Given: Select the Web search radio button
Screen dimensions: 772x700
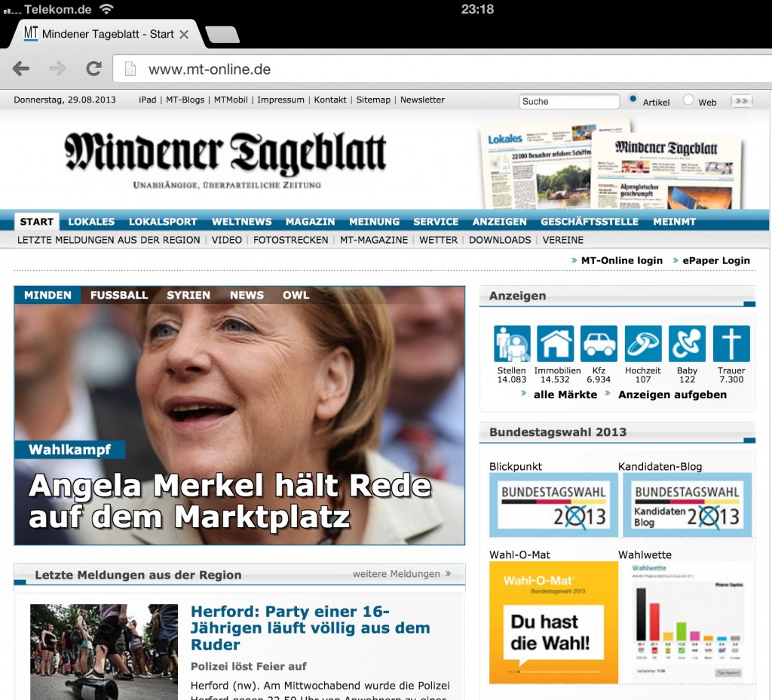Looking at the screenshot, I should (688, 100).
